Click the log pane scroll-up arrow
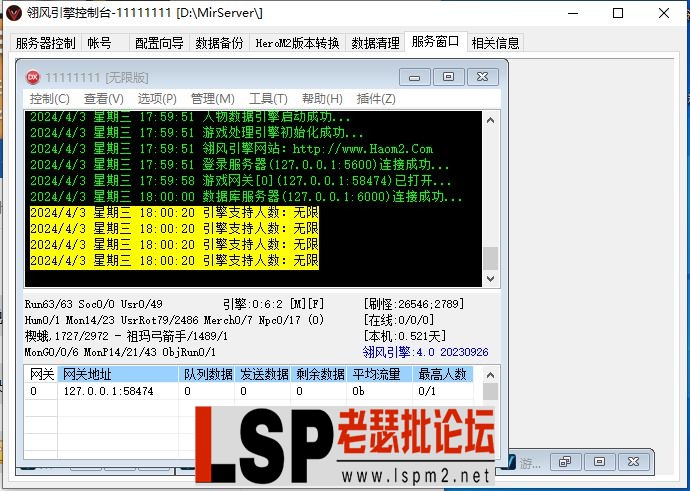 click(491, 120)
